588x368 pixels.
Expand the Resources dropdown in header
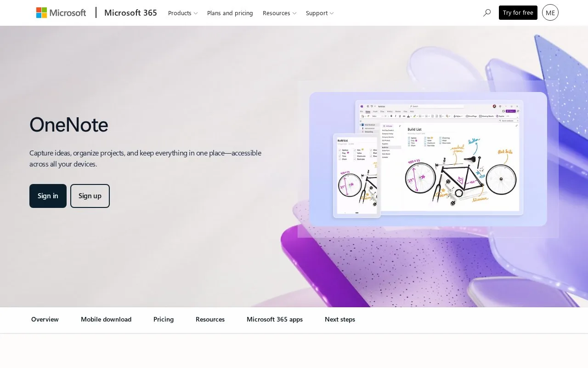coord(279,13)
